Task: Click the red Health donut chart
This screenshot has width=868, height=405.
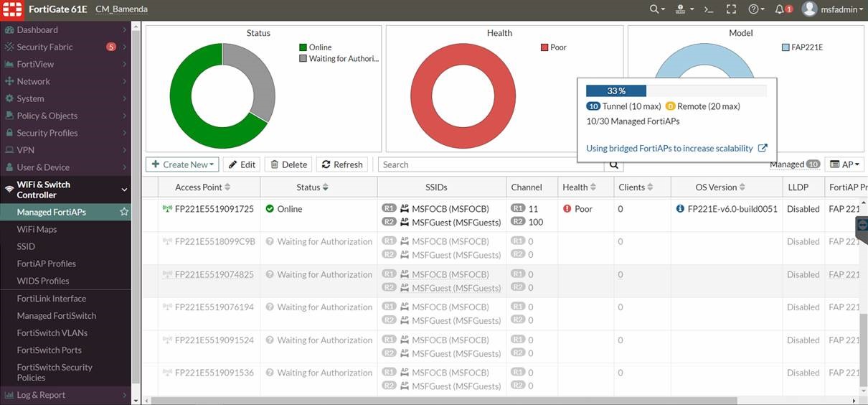Action: click(x=463, y=96)
